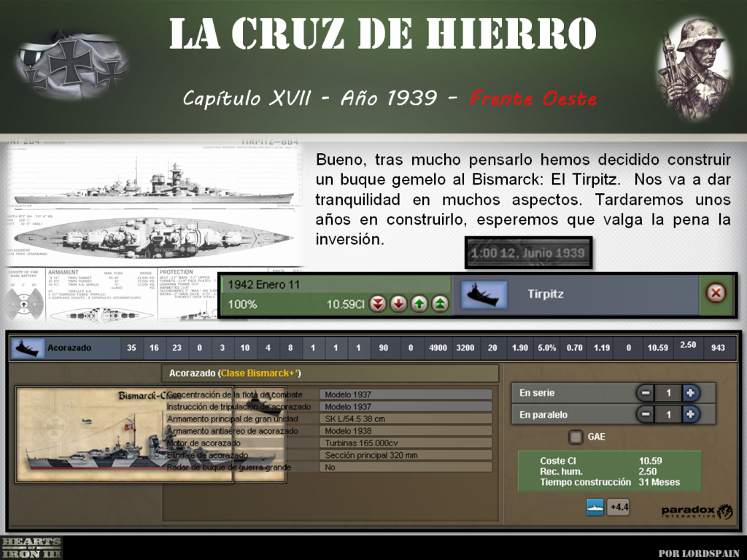Click the En serie value field
The image size is (747, 560).
(668, 393)
